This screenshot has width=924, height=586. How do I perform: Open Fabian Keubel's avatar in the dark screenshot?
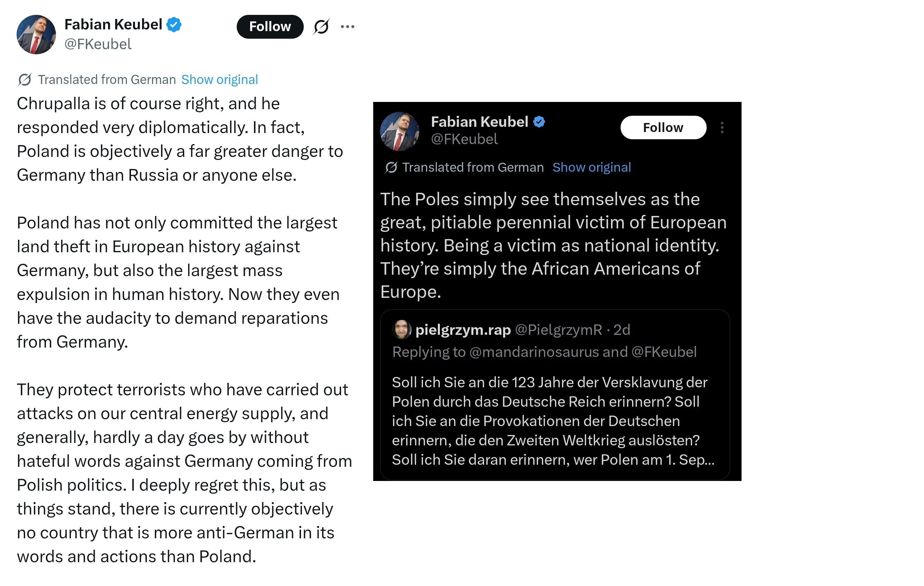click(x=399, y=131)
